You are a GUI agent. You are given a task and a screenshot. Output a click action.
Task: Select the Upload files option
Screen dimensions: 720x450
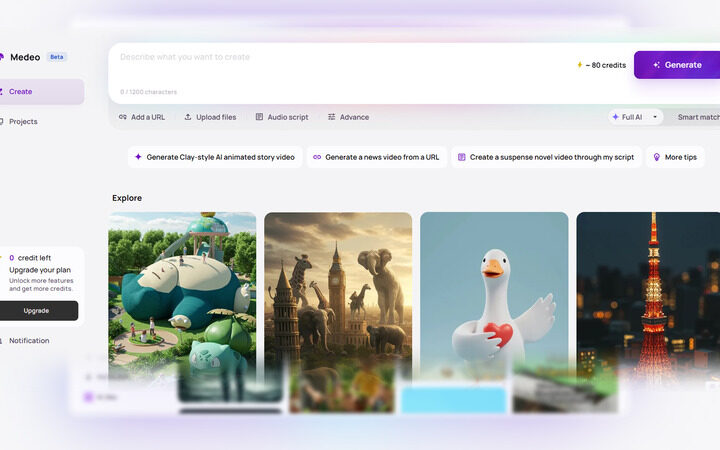point(210,117)
